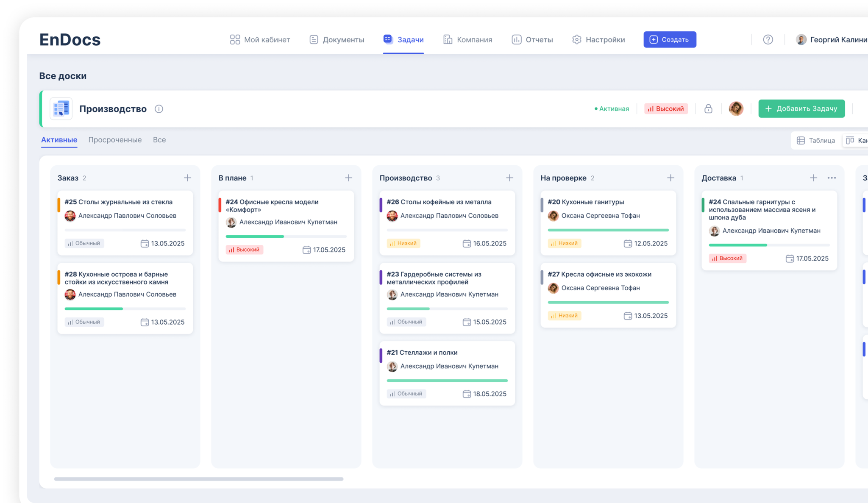Open the Обычный priority tag on task #25
Image resolution: width=868 pixels, height=503 pixels.
coord(84,243)
